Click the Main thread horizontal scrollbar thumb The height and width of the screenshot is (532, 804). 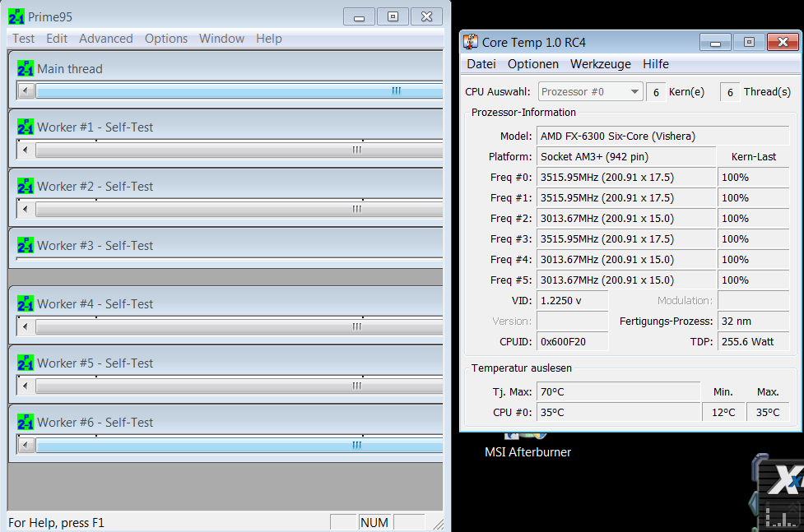click(x=239, y=91)
